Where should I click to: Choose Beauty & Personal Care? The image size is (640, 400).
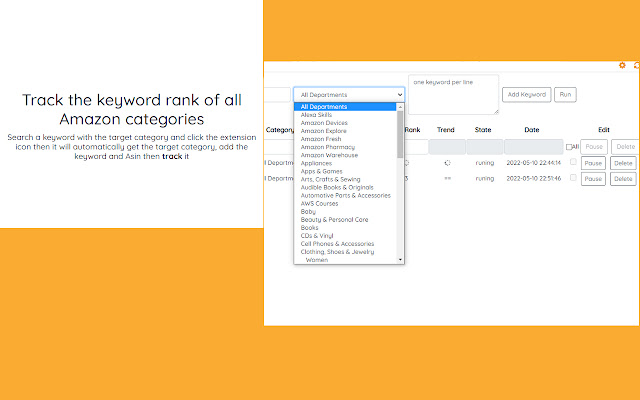tap(334, 220)
